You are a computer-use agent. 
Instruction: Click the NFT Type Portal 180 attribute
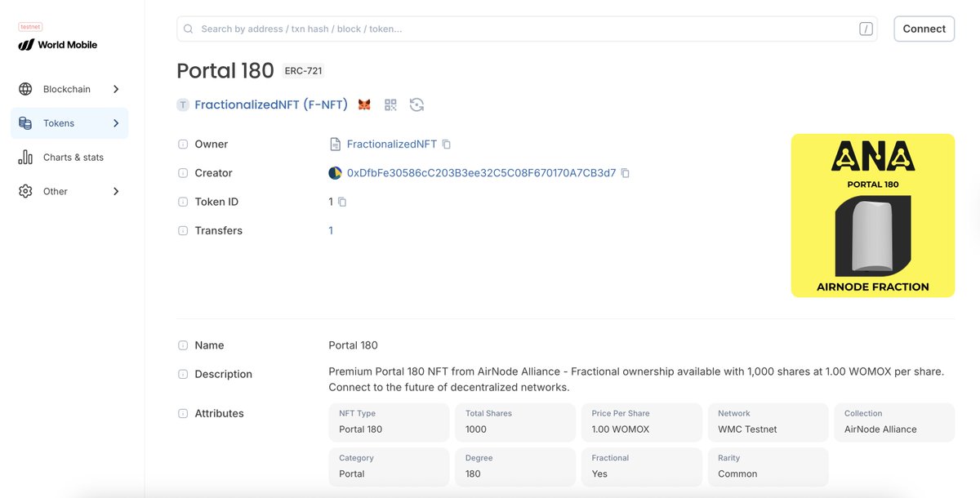tap(389, 422)
